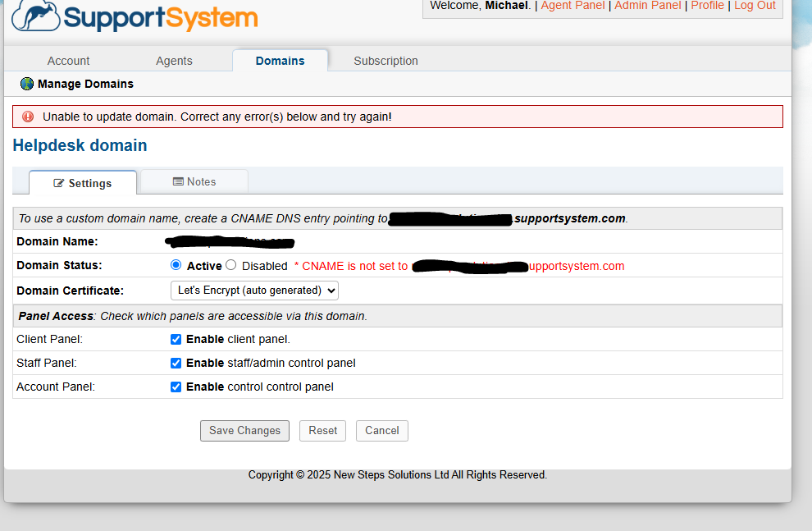Click the Manage Domains globe icon
This screenshot has width=812, height=531.
pyautogui.click(x=27, y=84)
